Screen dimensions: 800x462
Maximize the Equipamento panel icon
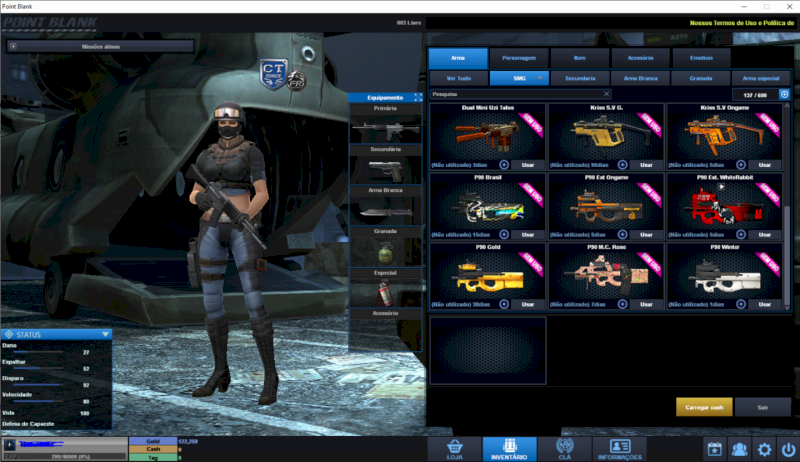point(418,97)
